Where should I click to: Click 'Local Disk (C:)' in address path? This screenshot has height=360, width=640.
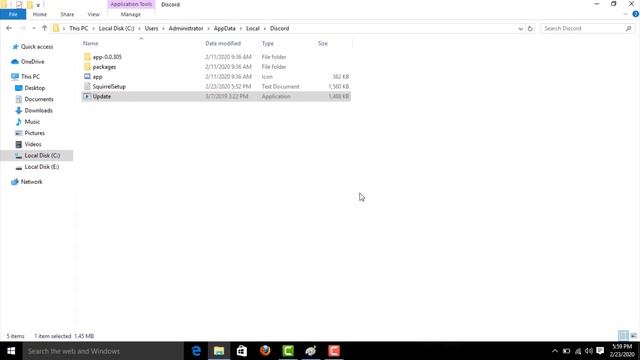pyautogui.click(x=116, y=29)
